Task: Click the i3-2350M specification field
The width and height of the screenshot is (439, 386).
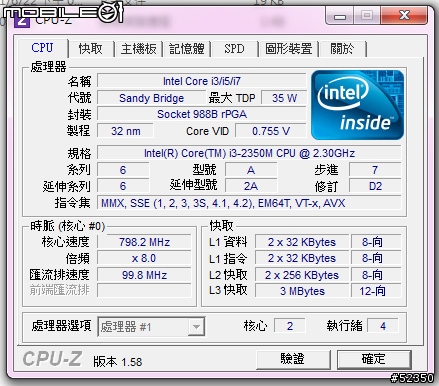Action: pos(249,153)
